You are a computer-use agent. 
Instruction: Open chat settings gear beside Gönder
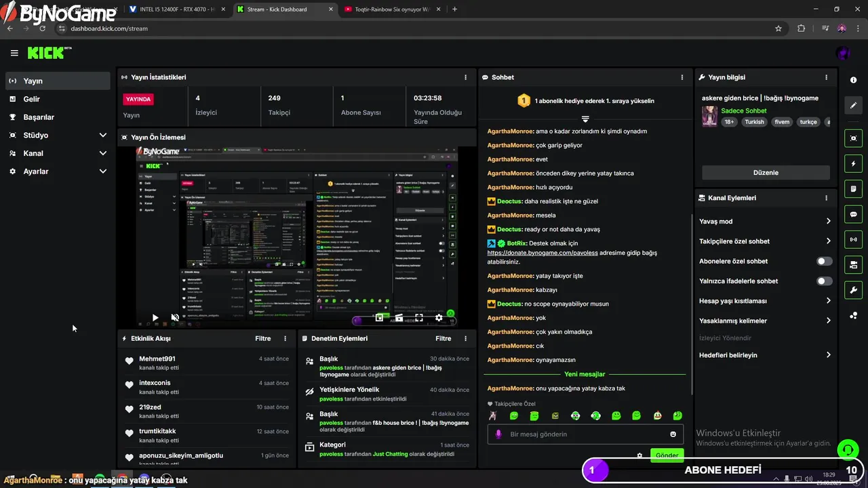point(639,455)
